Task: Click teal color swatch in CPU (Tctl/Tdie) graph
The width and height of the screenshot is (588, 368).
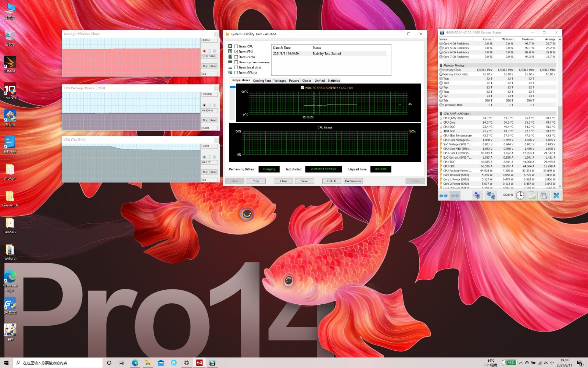Action: [x=204, y=157]
